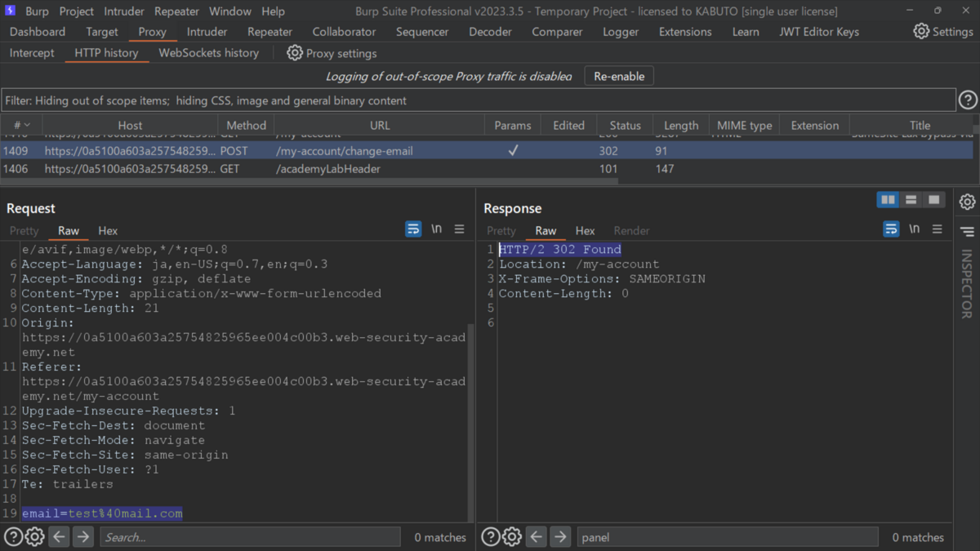Open the filter help question mark icon
Screen dimensions: 980x551
tap(968, 100)
